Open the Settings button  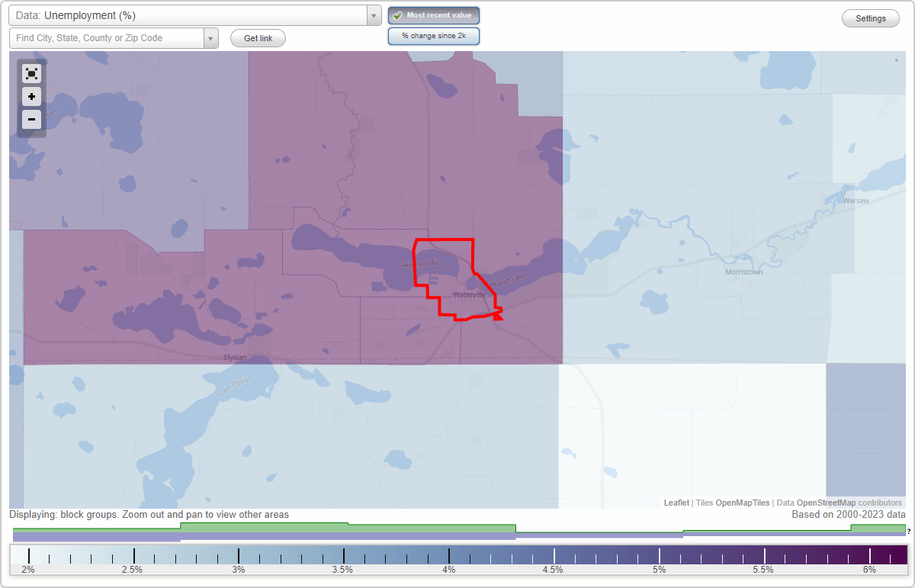(871, 19)
